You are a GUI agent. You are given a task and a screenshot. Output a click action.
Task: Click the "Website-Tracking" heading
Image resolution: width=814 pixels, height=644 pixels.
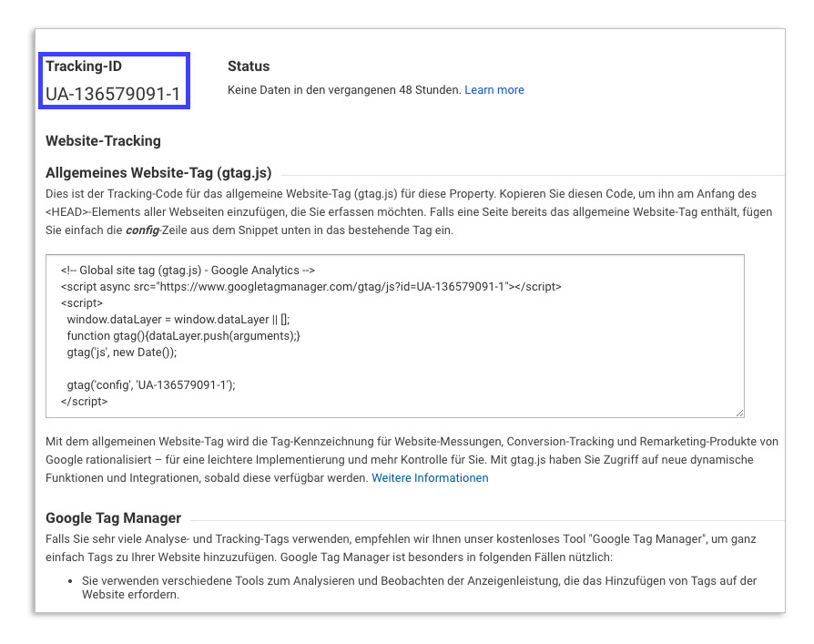pos(103,141)
